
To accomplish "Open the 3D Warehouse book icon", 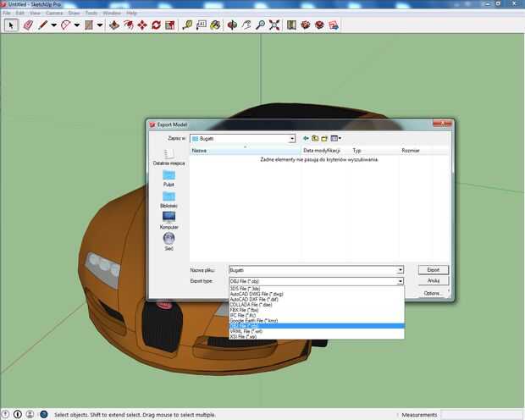I will pyautogui.click(x=291, y=25).
